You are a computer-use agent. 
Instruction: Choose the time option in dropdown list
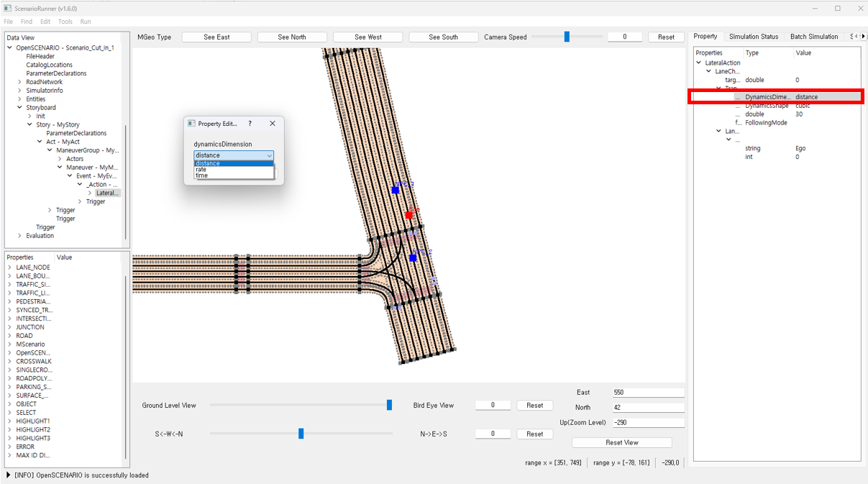pos(201,175)
